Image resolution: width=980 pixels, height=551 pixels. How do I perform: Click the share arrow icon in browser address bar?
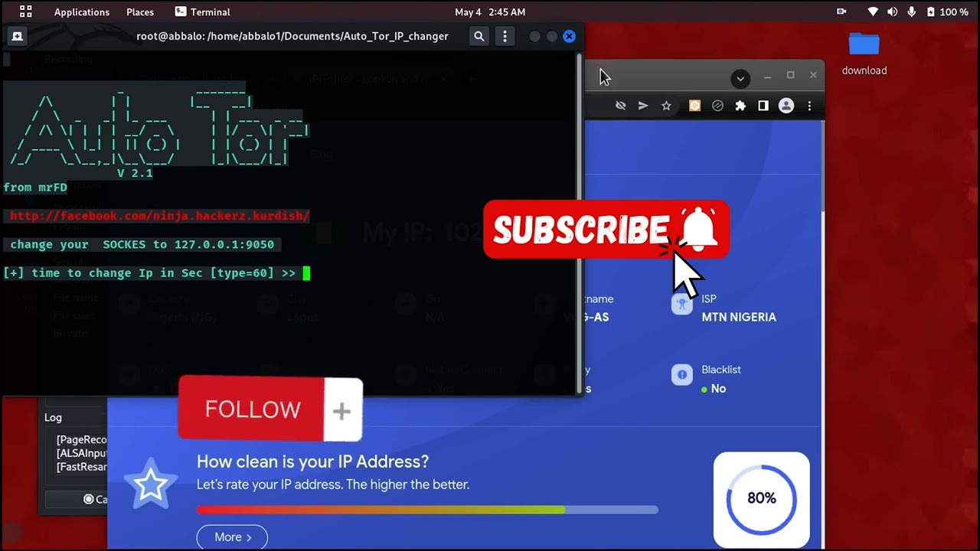[643, 106]
